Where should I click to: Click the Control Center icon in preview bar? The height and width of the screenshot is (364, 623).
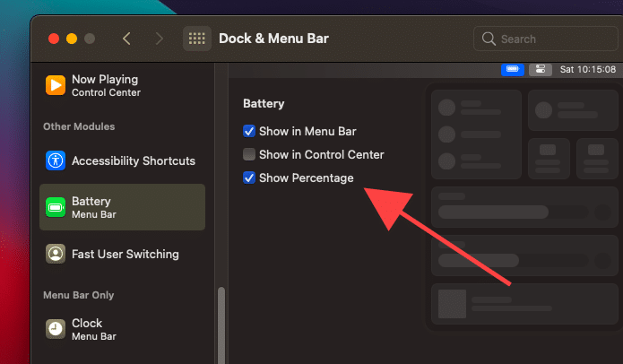pyautogui.click(x=539, y=69)
